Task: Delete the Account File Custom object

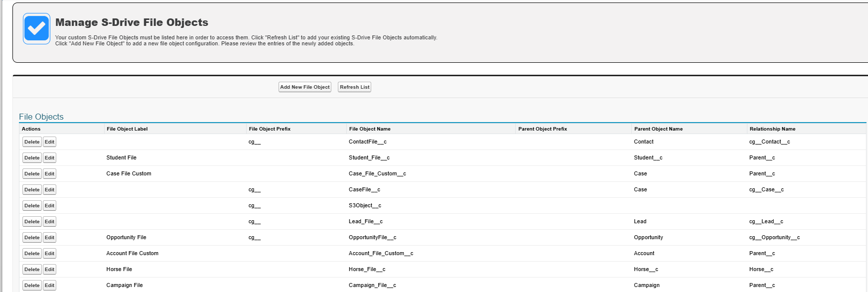Action: 32,254
